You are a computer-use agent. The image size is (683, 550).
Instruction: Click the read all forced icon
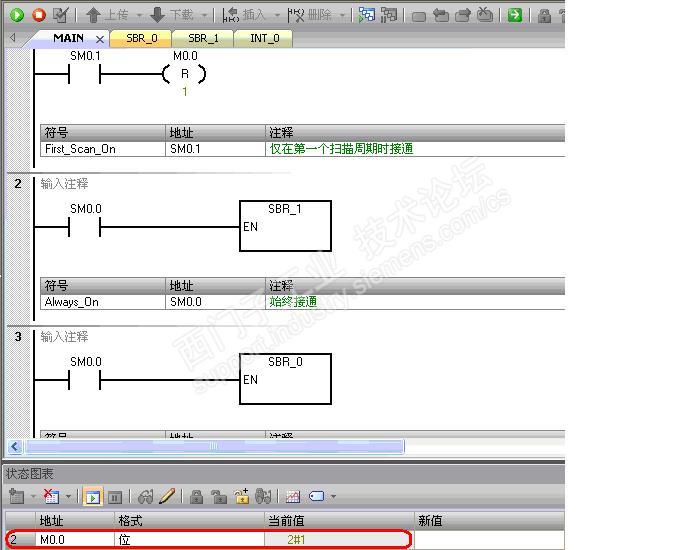click(x=263, y=496)
